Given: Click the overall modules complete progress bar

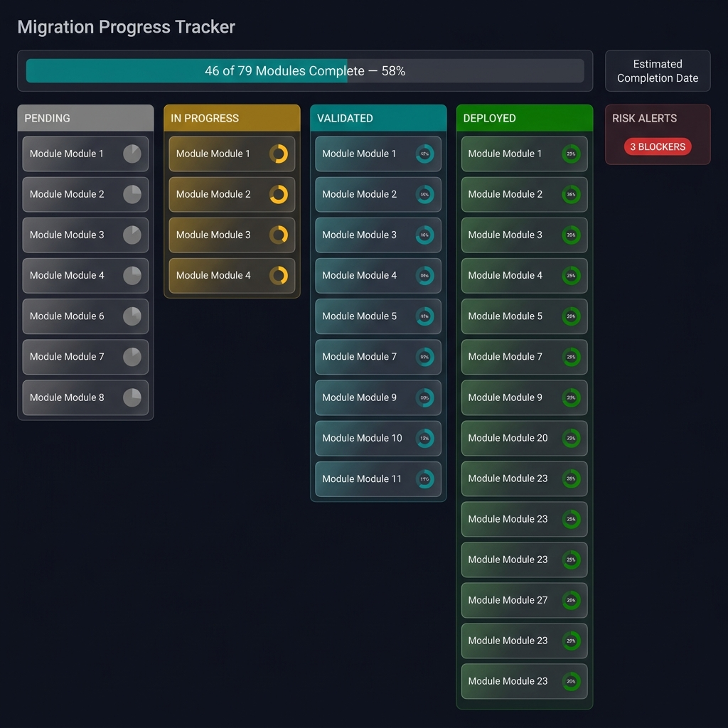Looking at the screenshot, I should 305,71.
